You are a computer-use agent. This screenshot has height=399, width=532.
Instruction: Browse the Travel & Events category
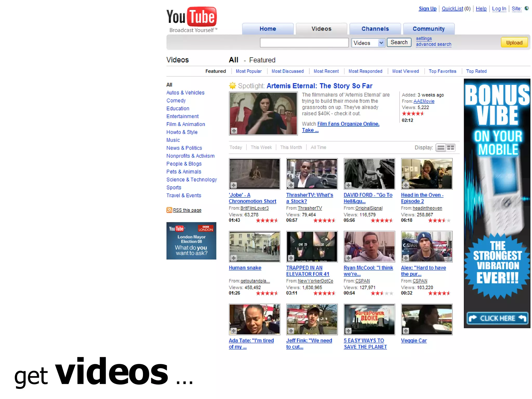tap(184, 195)
